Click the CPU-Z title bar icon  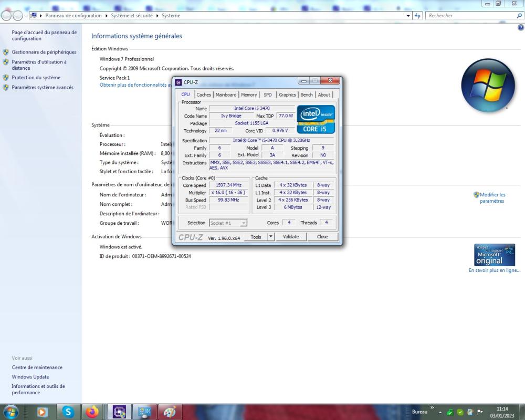click(x=178, y=81)
